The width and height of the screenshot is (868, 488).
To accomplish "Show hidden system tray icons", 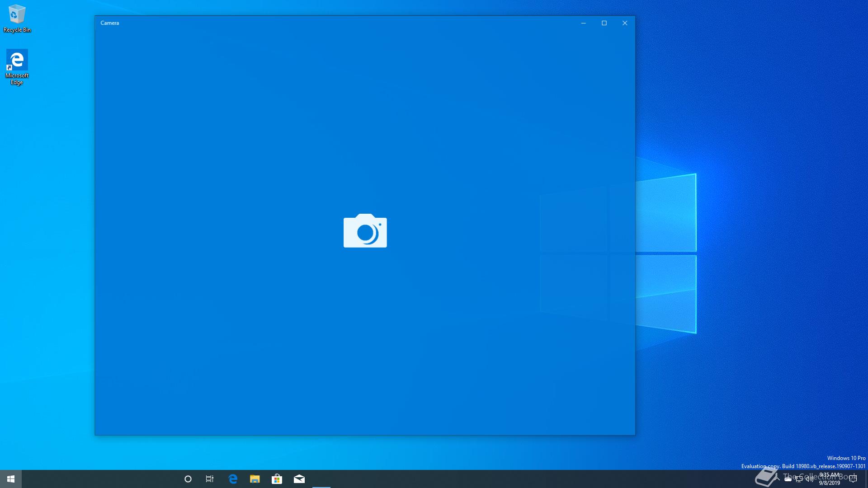I will (777, 479).
